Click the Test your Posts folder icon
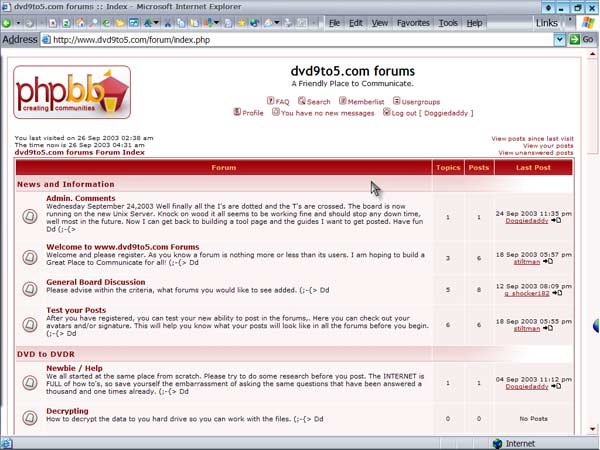Viewport: 600px width, 450px height. (29, 324)
